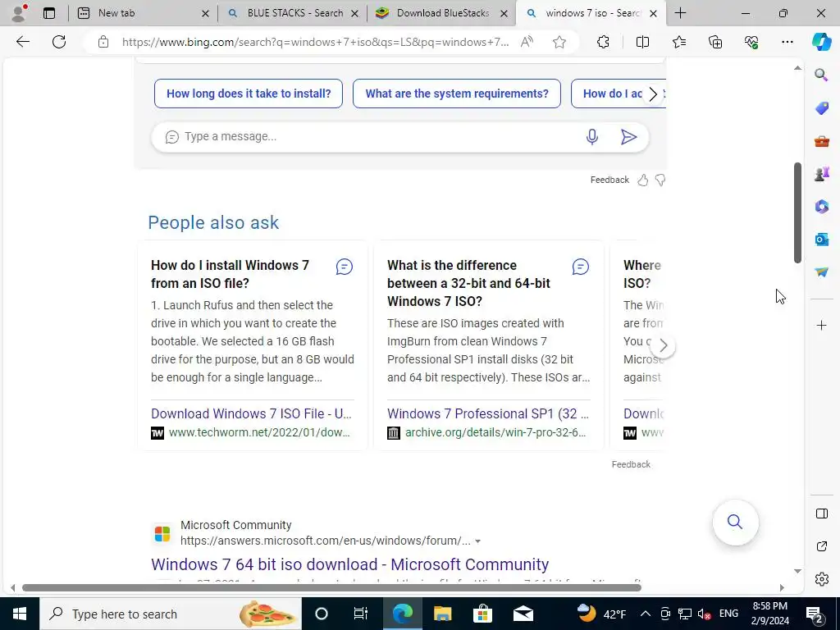Close the Download BlueStacks tab

(x=504, y=13)
